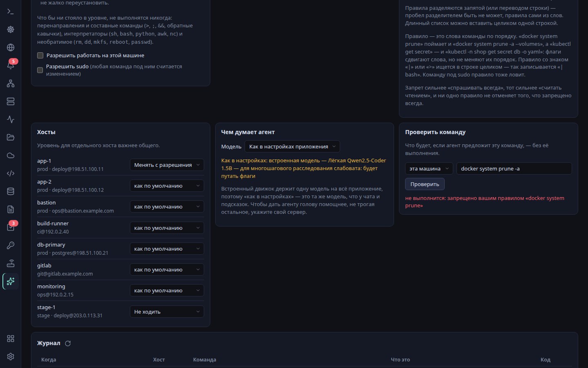This screenshot has height=368, width=588.
Task: Refresh the Журнал log
Action: 68,343
